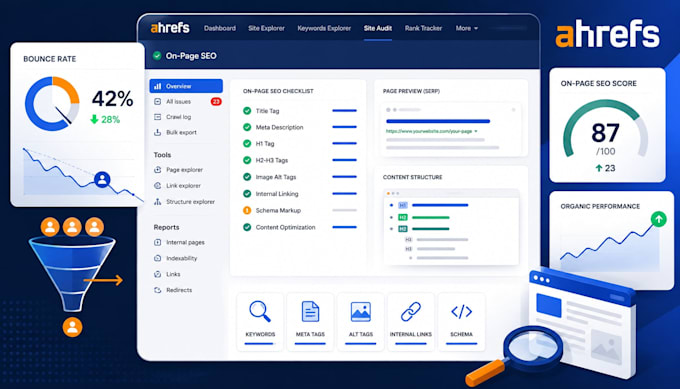
Task: Open the Dashboard tab
Action: (220, 28)
